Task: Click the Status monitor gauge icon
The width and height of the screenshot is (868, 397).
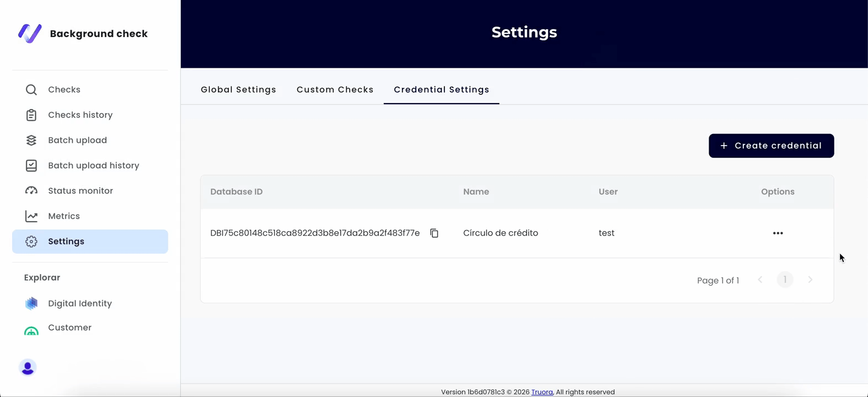Action: click(x=31, y=191)
